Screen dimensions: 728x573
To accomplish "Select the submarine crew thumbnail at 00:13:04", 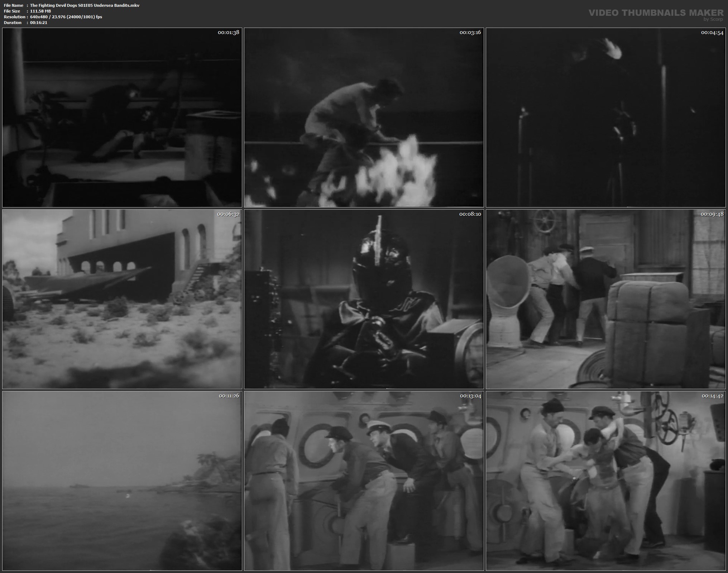I will 364,481.
